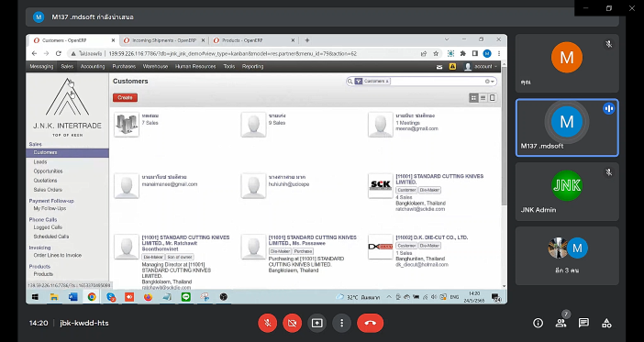Open Warehouse menu in OpenERP
The image size is (644, 342).
[x=155, y=67]
